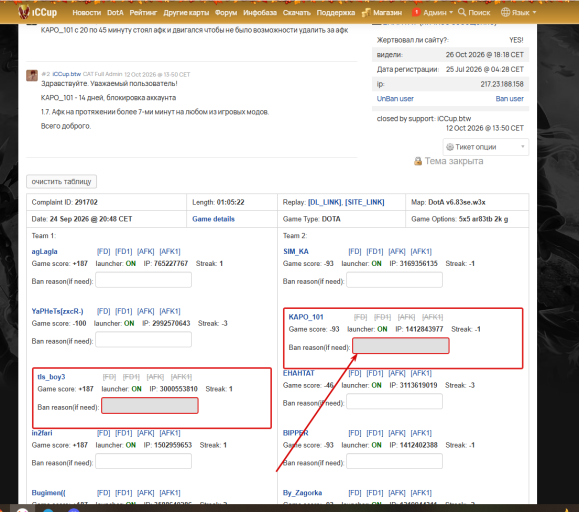Select Complaint ID 291702 text
Viewport: 579px width, 512px height.
point(65,202)
